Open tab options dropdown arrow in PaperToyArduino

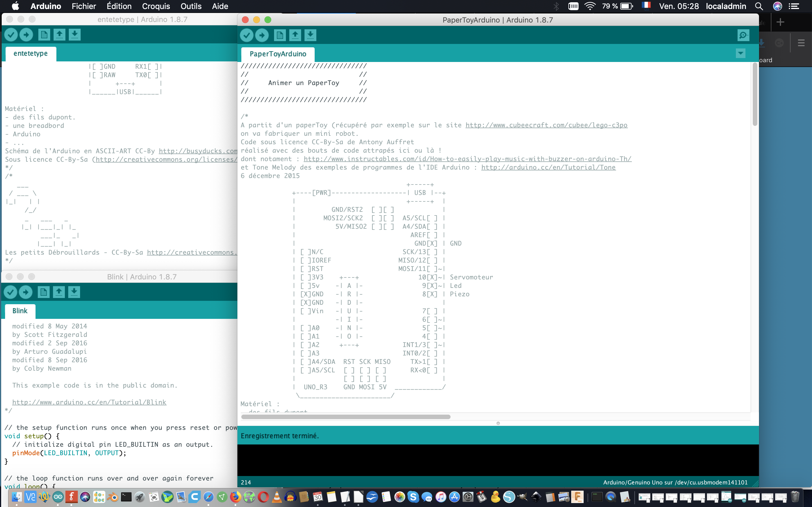pyautogui.click(x=741, y=53)
